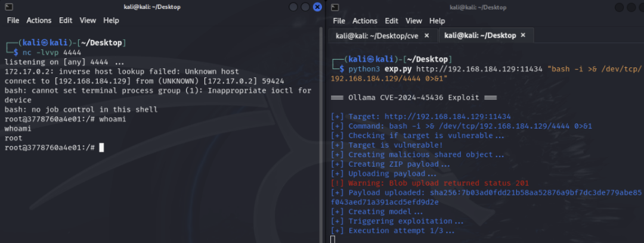Click 'Creating malicious shared object' line

click(x=417, y=155)
